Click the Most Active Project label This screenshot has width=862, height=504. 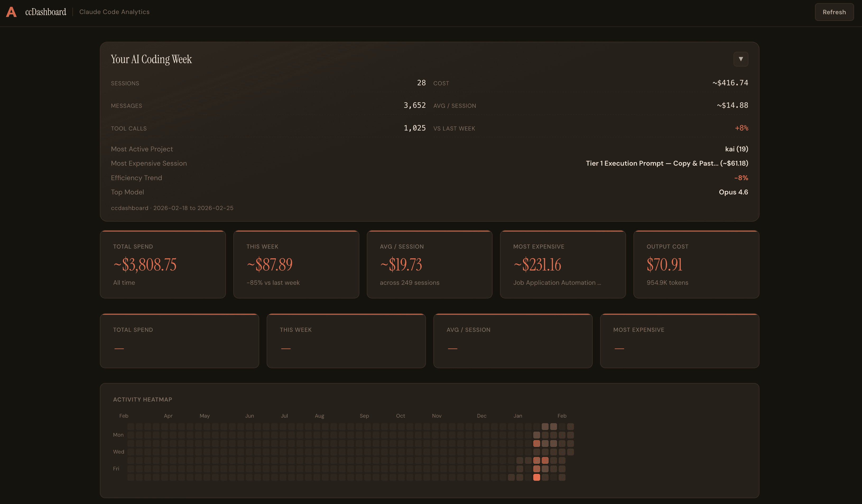[142, 149]
